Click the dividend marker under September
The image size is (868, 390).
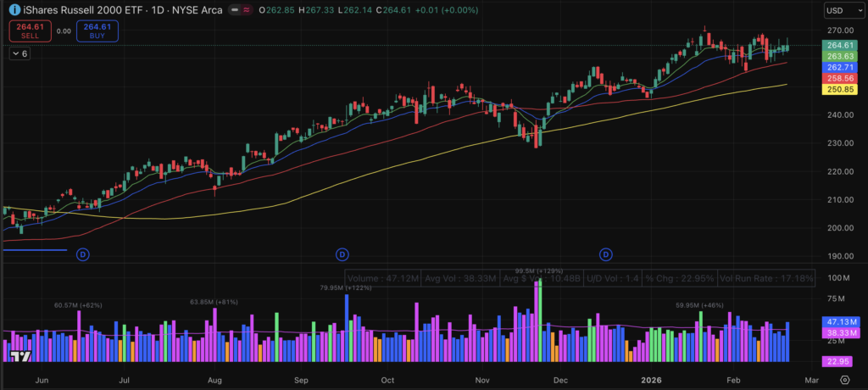click(x=342, y=253)
